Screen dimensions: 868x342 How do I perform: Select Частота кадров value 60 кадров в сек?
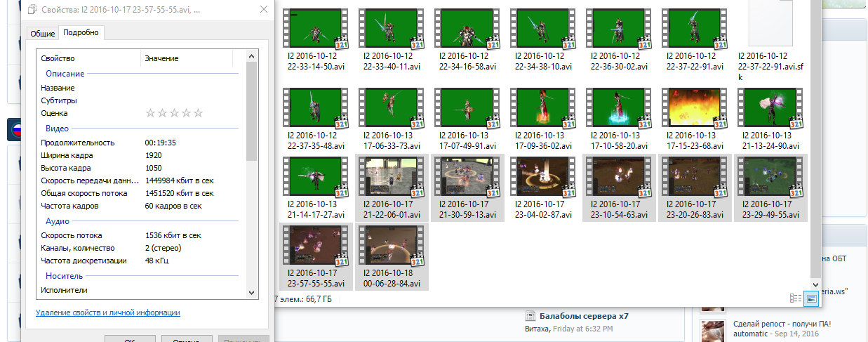(173, 206)
